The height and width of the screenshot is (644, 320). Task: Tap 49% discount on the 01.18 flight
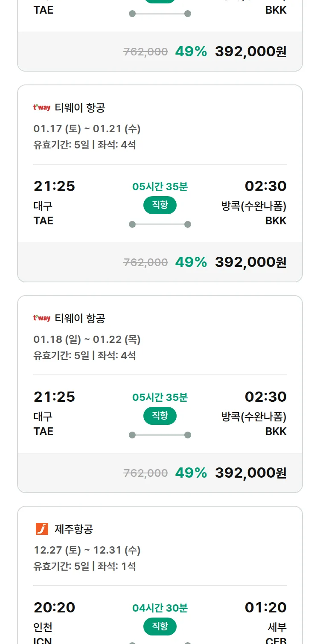click(191, 473)
